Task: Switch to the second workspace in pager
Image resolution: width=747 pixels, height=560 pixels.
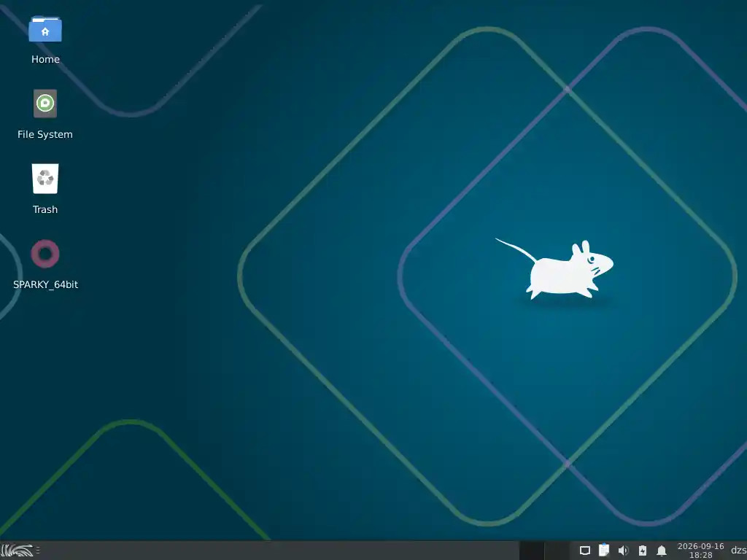Action: pos(557,551)
